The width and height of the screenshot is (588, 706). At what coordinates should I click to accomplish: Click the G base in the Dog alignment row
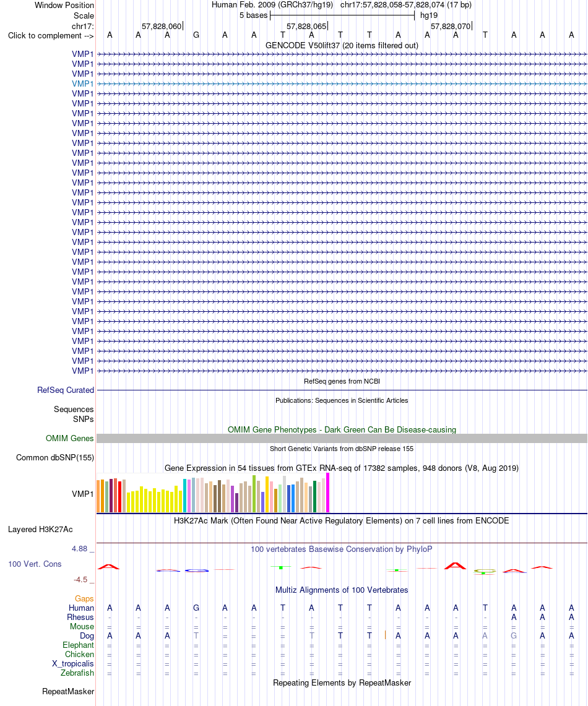click(514, 635)
